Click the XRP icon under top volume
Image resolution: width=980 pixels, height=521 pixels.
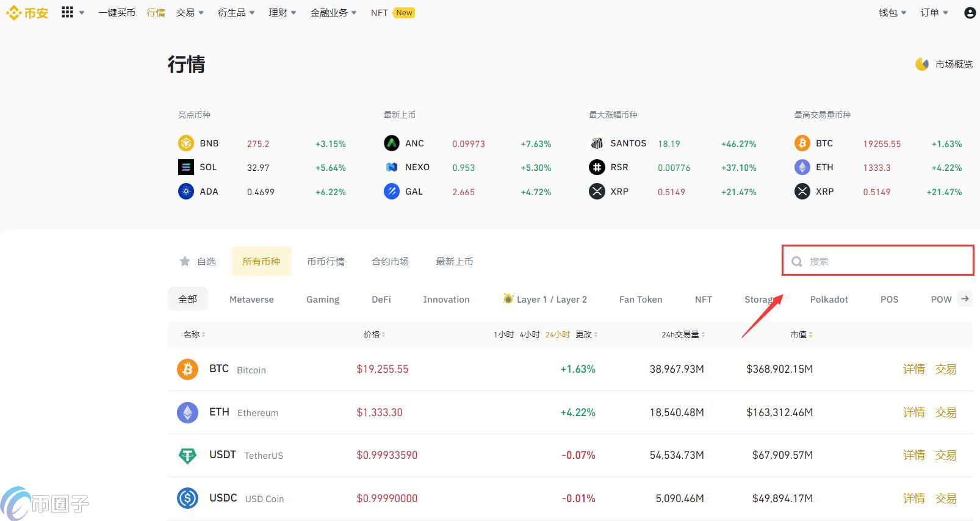[802, 192]
